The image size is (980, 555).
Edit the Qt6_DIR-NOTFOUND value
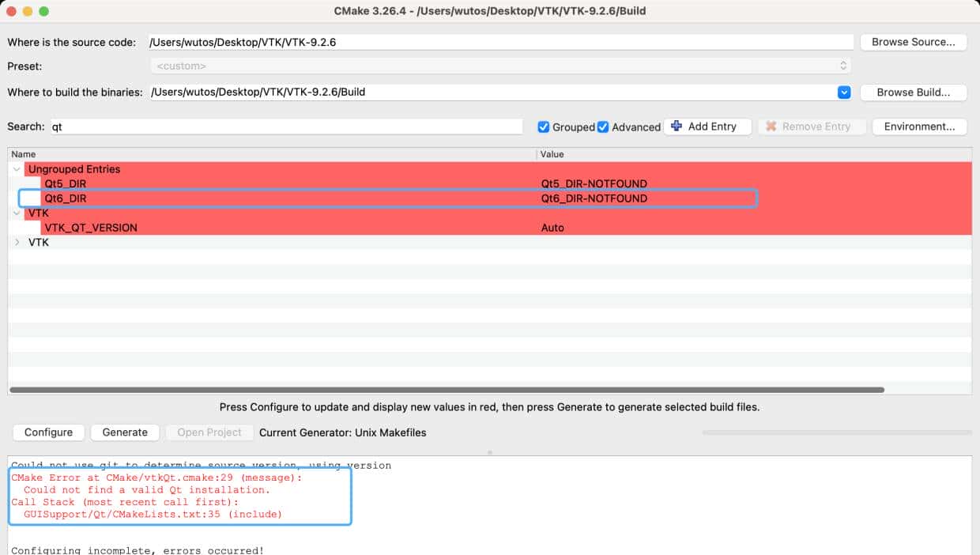[x=594, y=198]
